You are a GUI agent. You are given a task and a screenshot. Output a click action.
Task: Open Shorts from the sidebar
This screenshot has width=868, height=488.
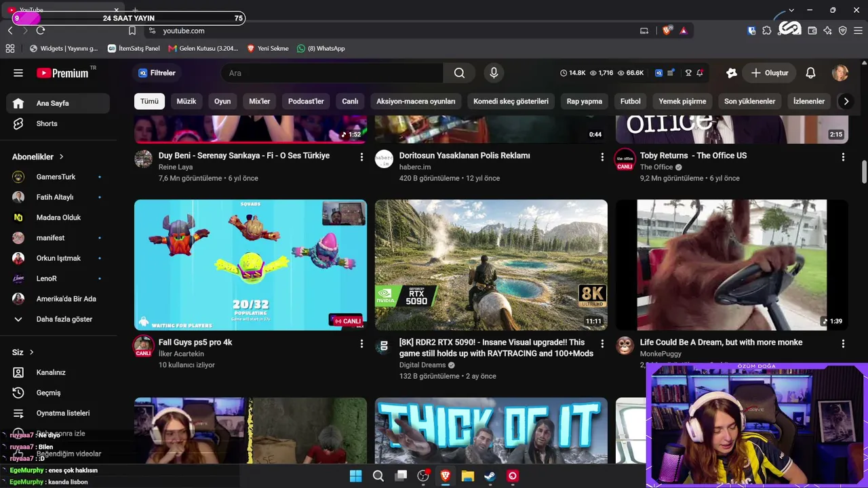coord(58,123)
